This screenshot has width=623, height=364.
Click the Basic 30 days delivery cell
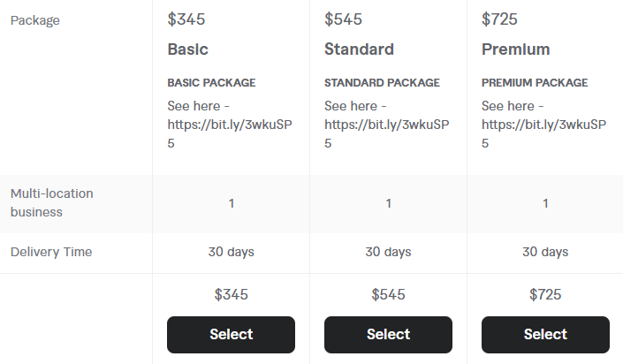232,252
